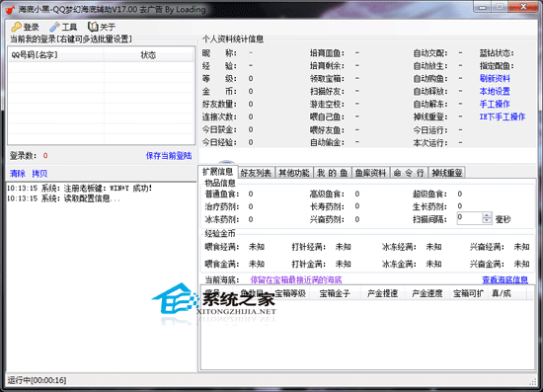Click the 今日获金 label

click(x=219, y=129)
